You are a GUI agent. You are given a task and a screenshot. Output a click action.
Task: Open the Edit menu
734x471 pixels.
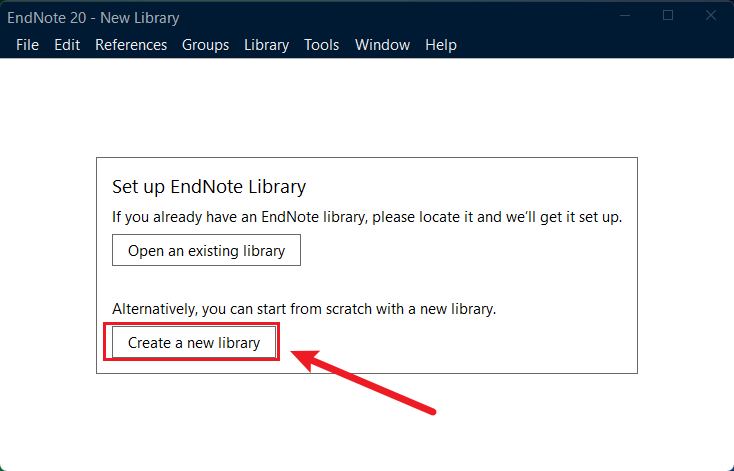(67, 45)
